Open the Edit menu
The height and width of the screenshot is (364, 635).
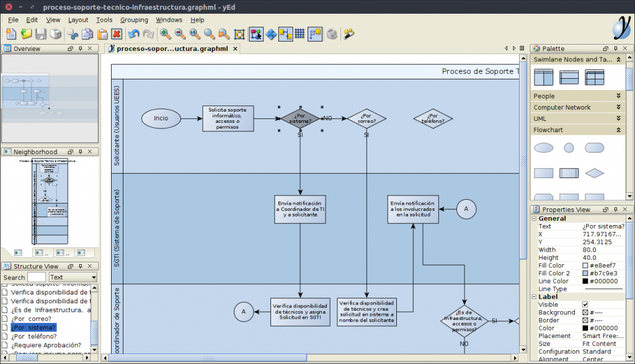32,20
